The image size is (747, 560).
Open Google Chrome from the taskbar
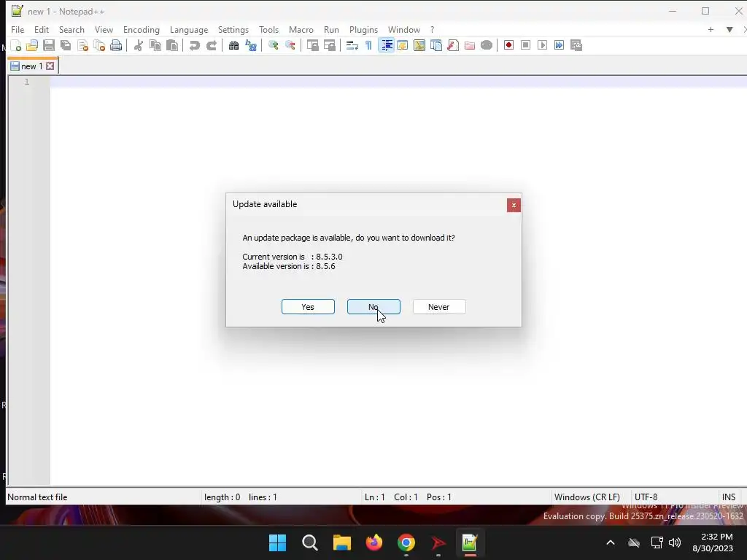click(406, 542)
